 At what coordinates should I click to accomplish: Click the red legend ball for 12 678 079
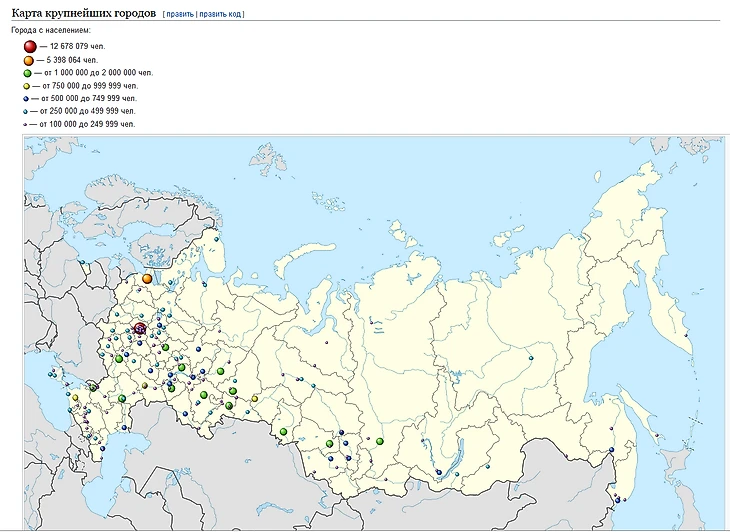[x=30, y=46]
